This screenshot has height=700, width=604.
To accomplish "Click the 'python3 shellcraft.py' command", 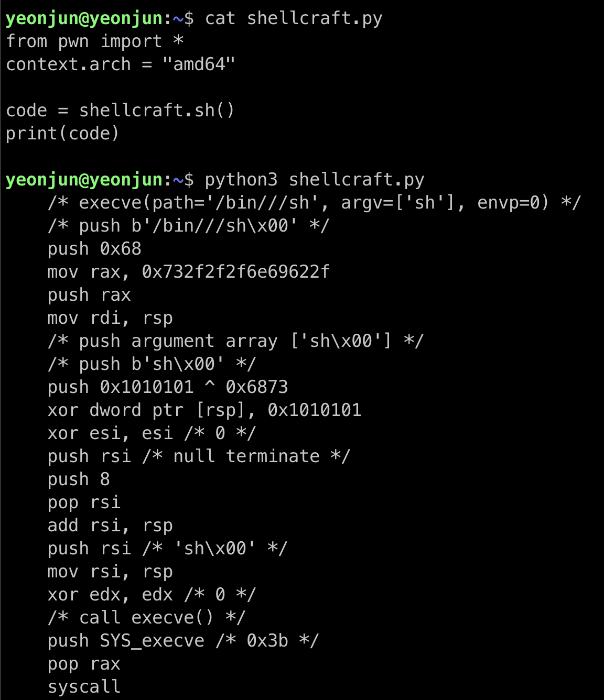I will point(315,180).
